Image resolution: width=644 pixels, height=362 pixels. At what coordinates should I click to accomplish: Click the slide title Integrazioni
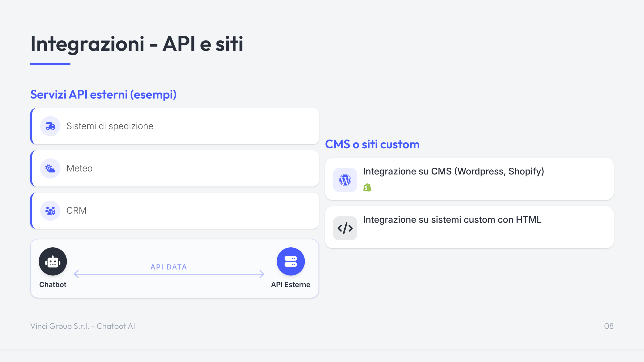137,44
